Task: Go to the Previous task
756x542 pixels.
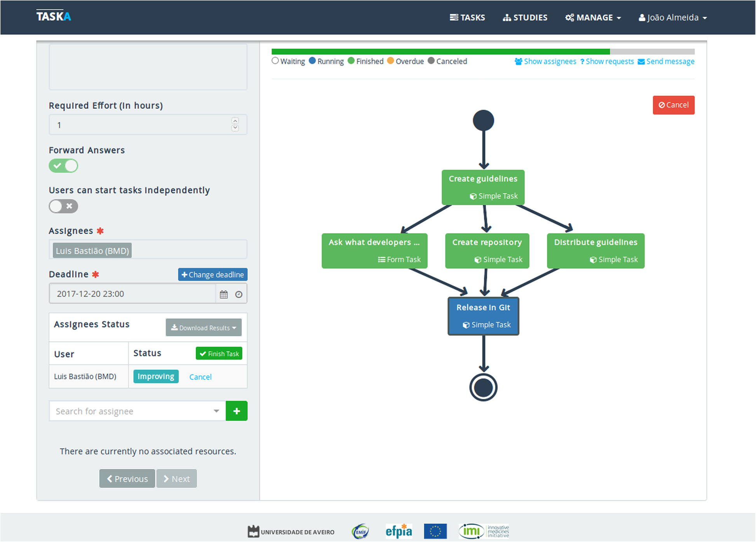Action: [x=127, y=478]
